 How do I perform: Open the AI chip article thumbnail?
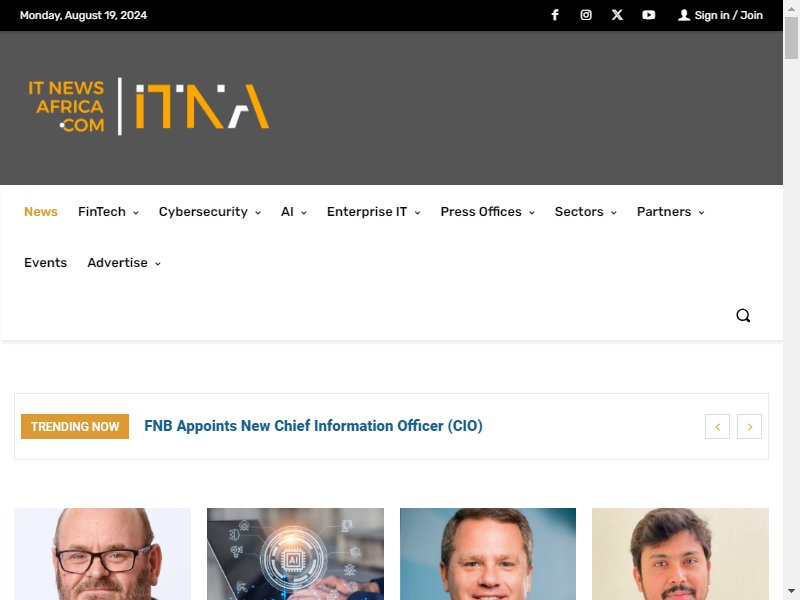pyautogui.click(x=295, y=554)
